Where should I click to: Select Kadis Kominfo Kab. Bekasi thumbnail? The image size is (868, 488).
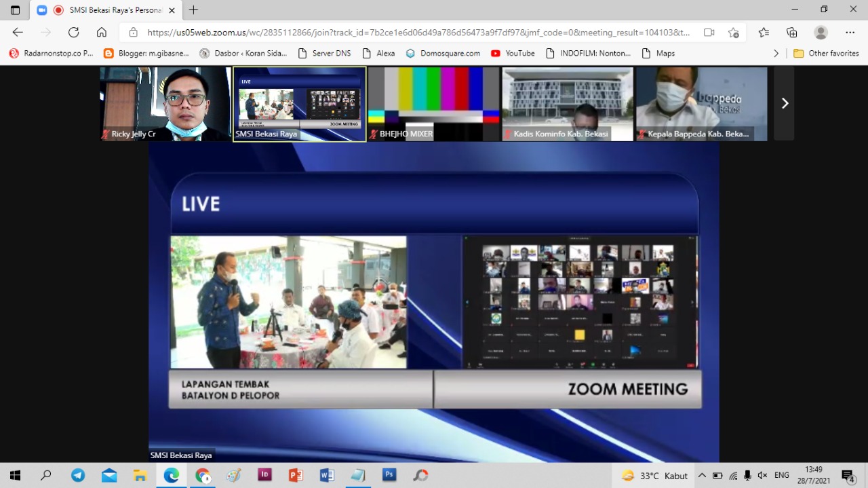(x=568, y=104)
